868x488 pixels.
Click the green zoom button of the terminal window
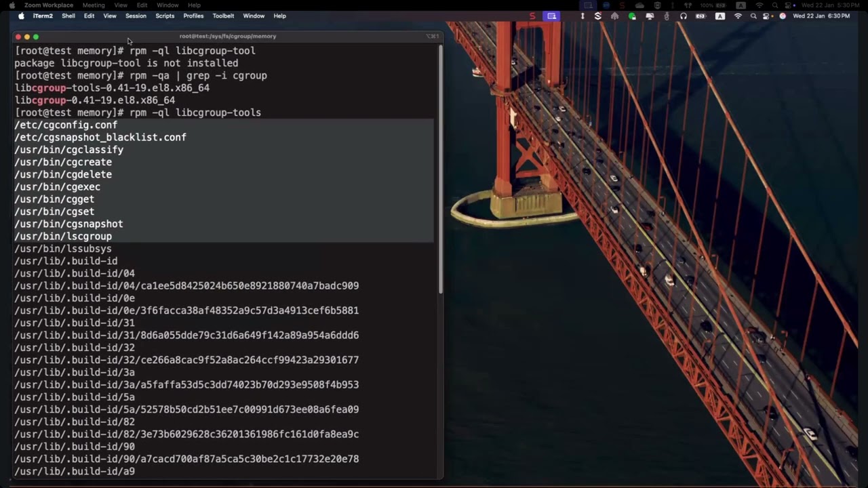(36, 37)
